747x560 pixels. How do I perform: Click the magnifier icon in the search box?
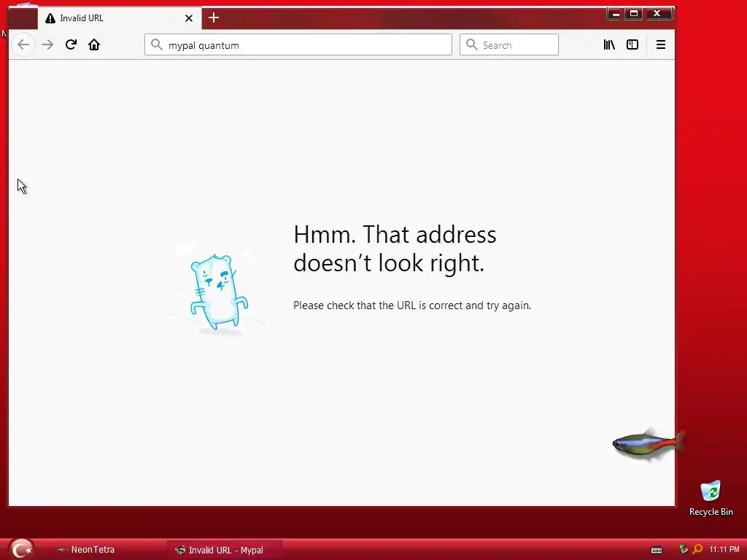point(472,44)
